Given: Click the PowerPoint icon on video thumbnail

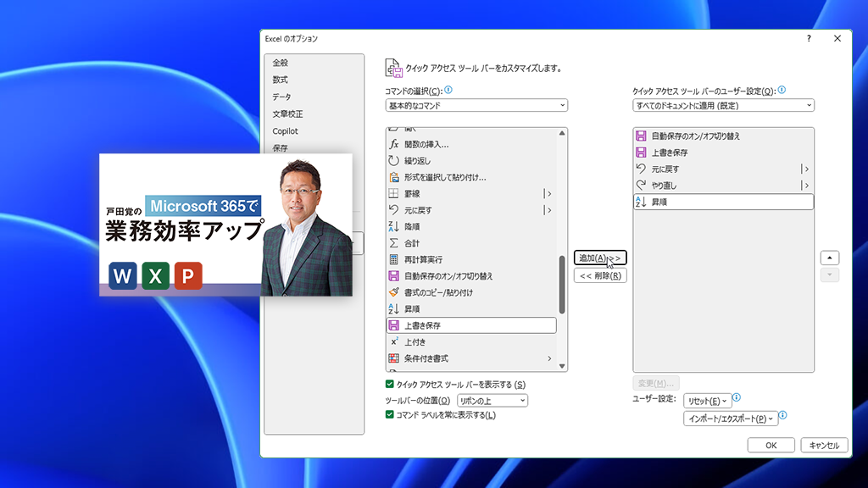Looking at the screenshot, I should tap(188, 275).
